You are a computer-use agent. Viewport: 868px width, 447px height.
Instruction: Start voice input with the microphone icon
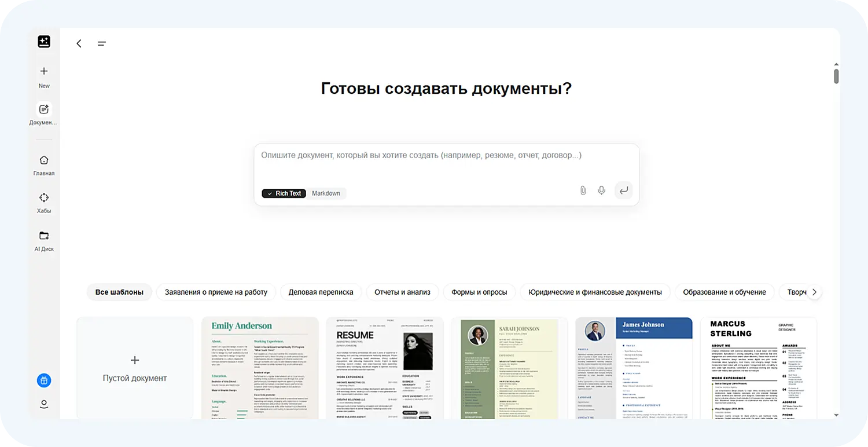[x=601, y=190]
